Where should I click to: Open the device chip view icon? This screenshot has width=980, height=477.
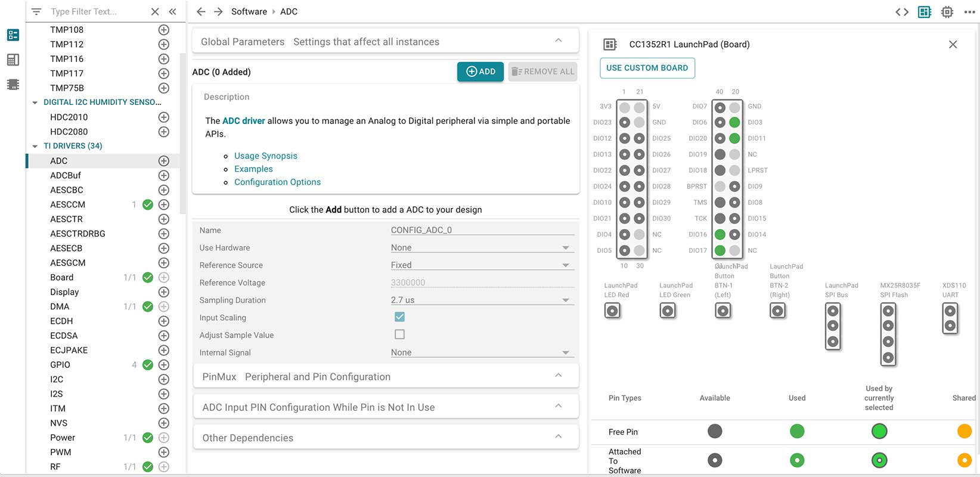point(947,12)
